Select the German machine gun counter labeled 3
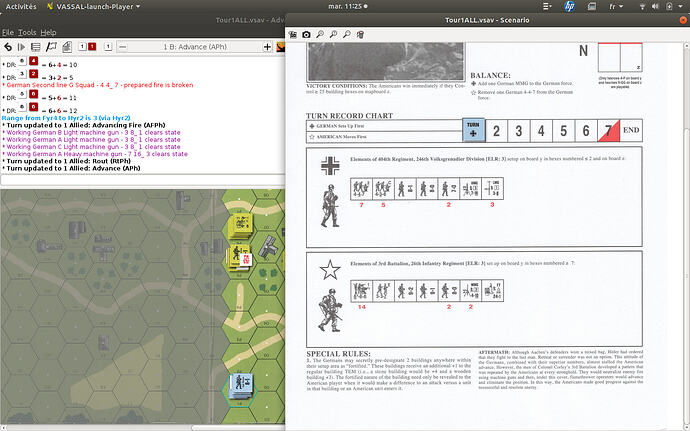 [492, 189]
